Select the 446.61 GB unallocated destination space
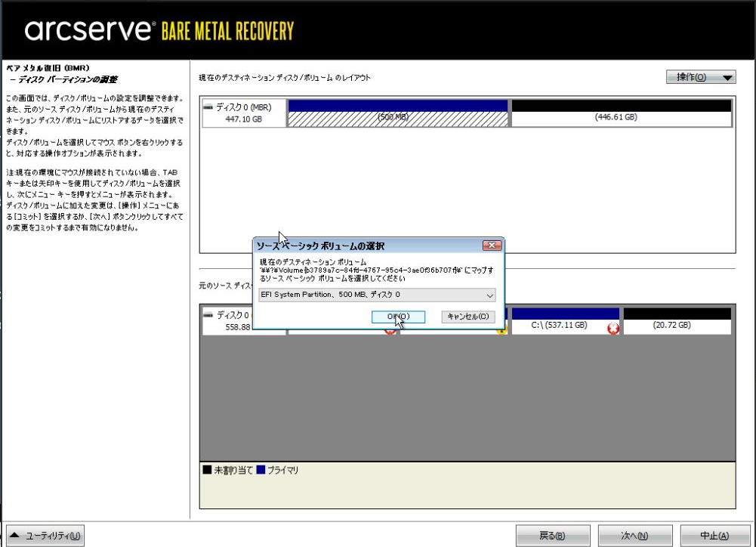This screenshot has height=547, width=756. coord(621,113)
